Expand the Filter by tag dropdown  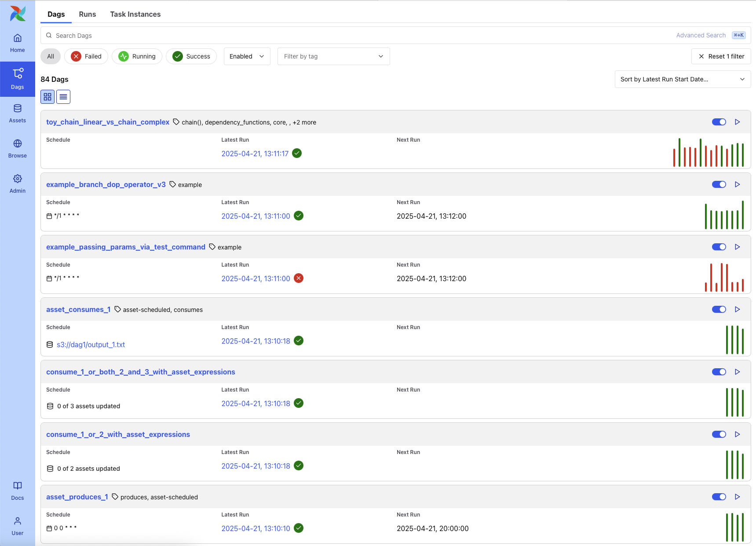click(x=333, y=56)
